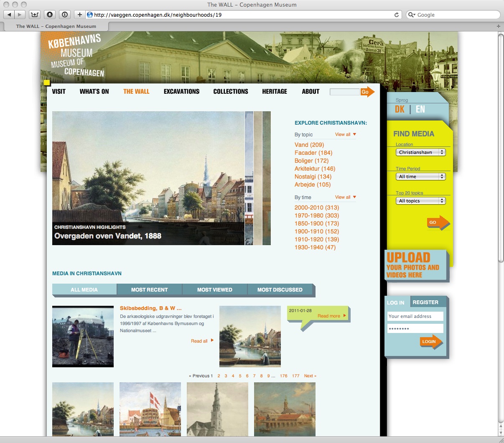The width and height of the screenshot is (504, 443).
Task: Open the Time Period dropdown
Action: 421,177
